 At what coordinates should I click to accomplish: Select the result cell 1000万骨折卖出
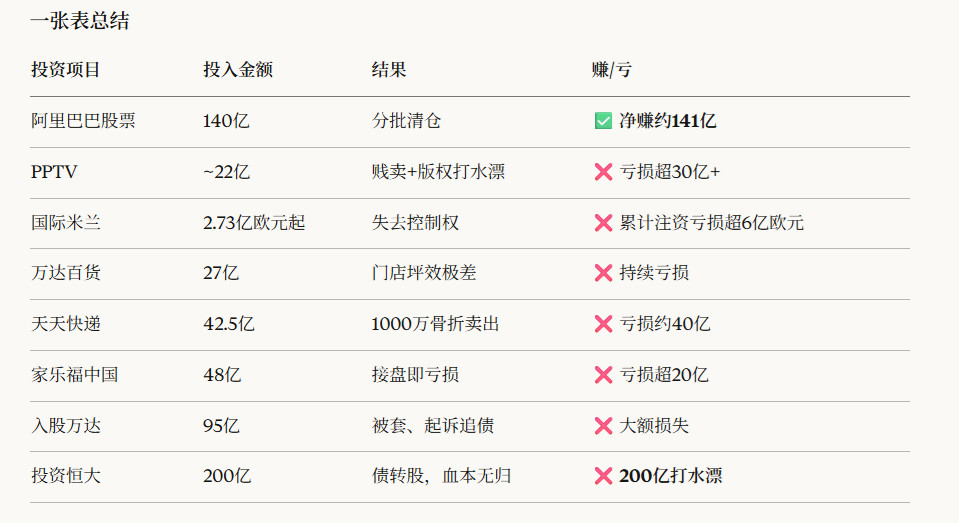(435, 324)
